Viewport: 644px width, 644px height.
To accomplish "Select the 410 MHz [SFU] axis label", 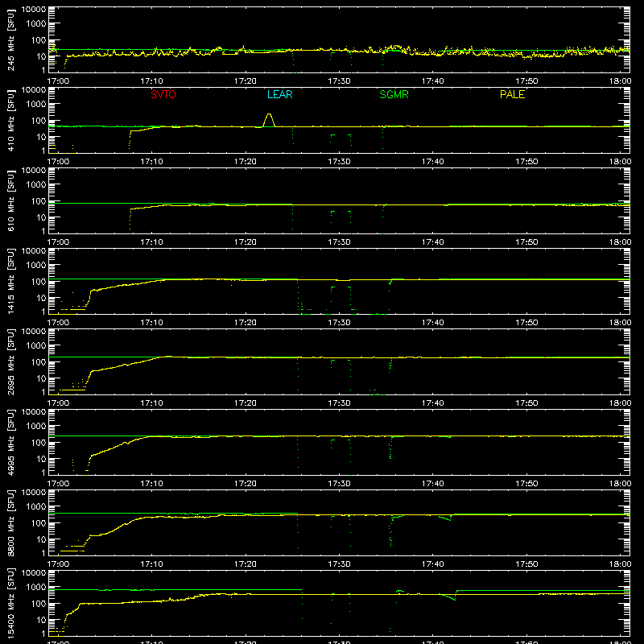I will coord(10,120).
